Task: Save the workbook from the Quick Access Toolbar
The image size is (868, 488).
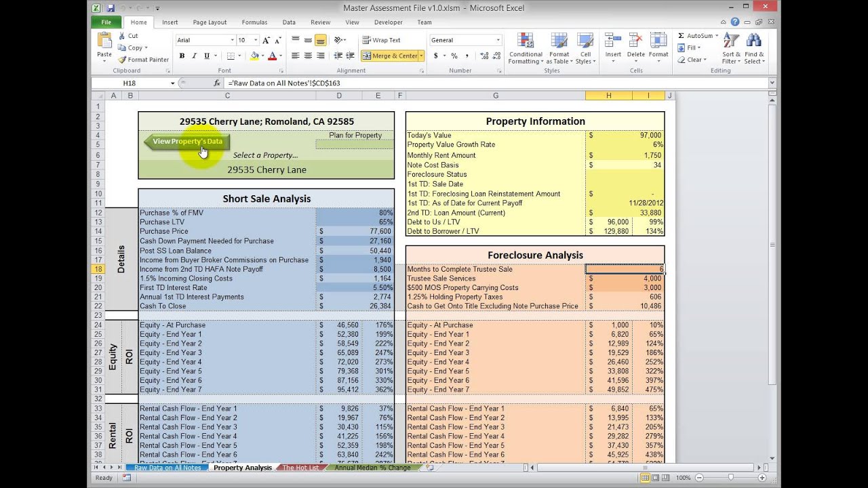Action: (x=111, y=8)
